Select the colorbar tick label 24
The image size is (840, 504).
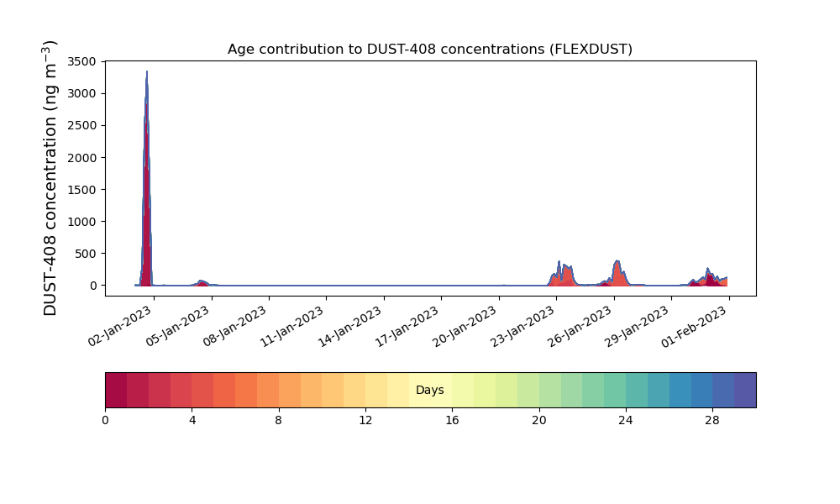tap(626, 421)
